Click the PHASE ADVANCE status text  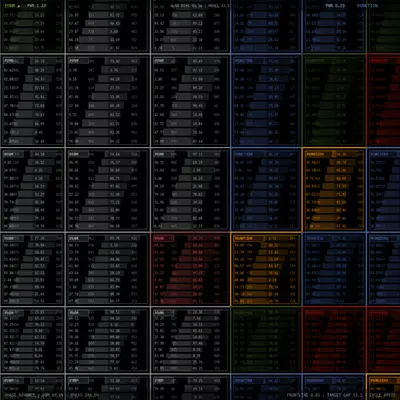20,395
